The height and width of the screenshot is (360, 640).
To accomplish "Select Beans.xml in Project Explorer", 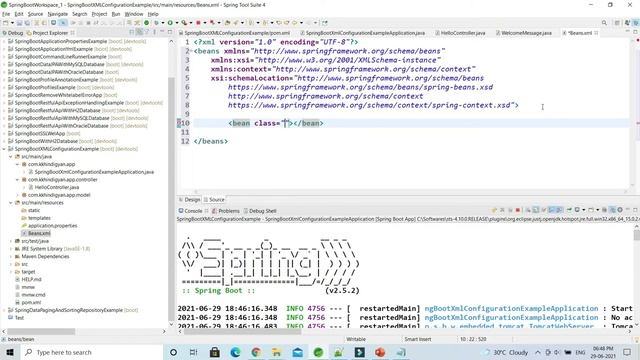I will pos(39,233).
